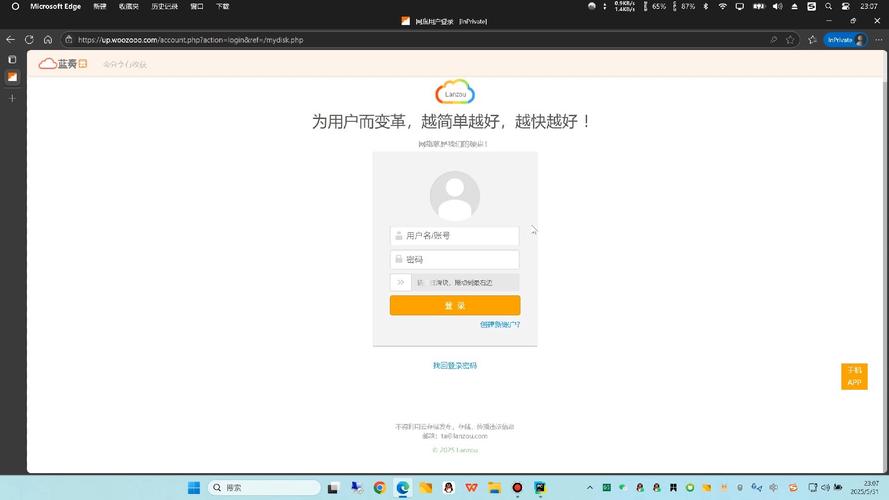Open the favorites list icon next to InPrivate
This screenshot has width=889, height=500.
click(812, 40)
